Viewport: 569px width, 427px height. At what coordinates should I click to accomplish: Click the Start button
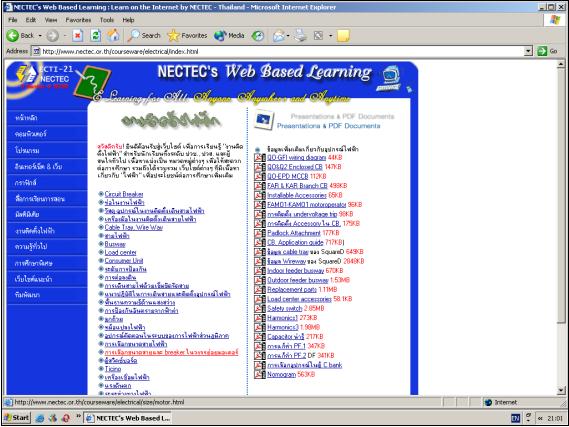tap(17, 418)
